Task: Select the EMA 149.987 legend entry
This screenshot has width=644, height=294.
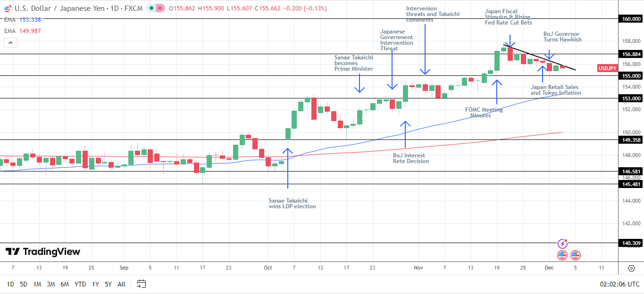Action: point(19,30)
